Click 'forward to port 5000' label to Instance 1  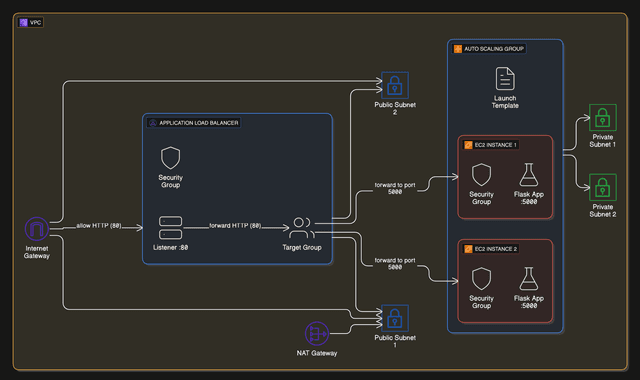(x=395, y=188)
